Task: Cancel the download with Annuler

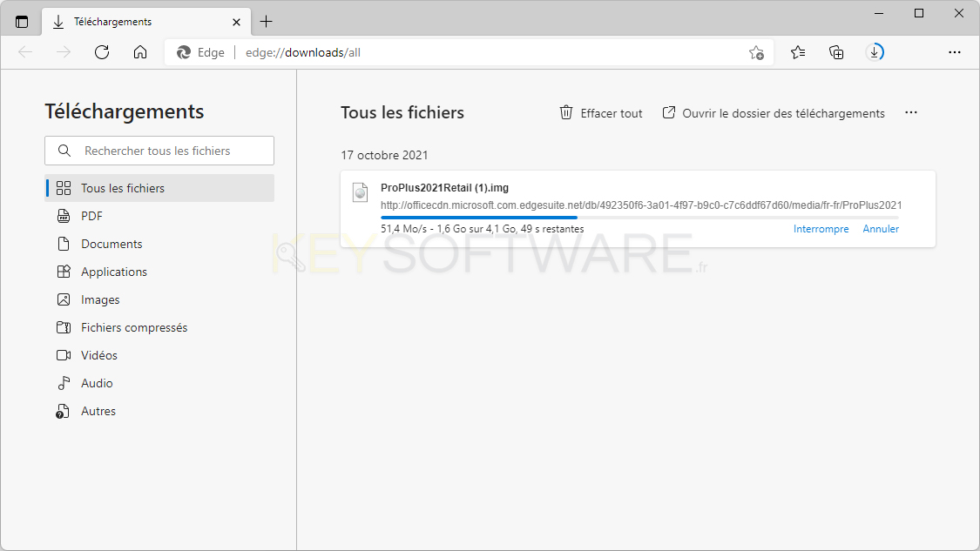Action: click(881, 229)
